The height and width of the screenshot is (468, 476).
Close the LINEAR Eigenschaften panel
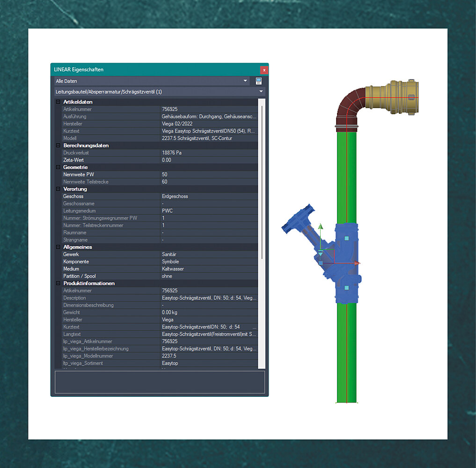[x=264, y=70]
